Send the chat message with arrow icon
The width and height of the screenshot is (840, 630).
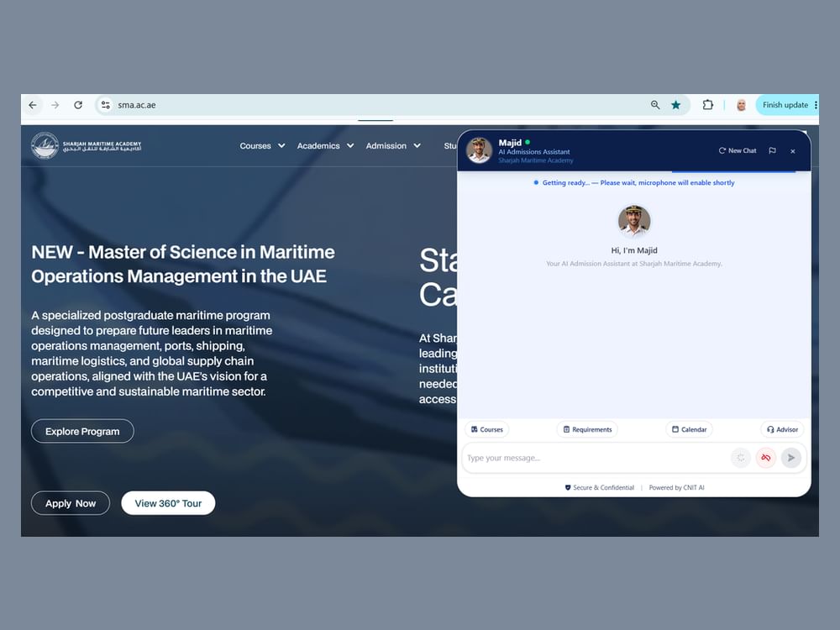point(791,458)
